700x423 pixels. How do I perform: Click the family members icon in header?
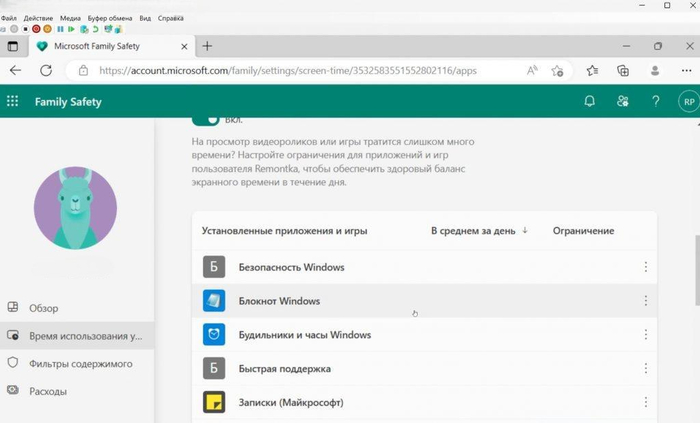[x=623, y=101]
